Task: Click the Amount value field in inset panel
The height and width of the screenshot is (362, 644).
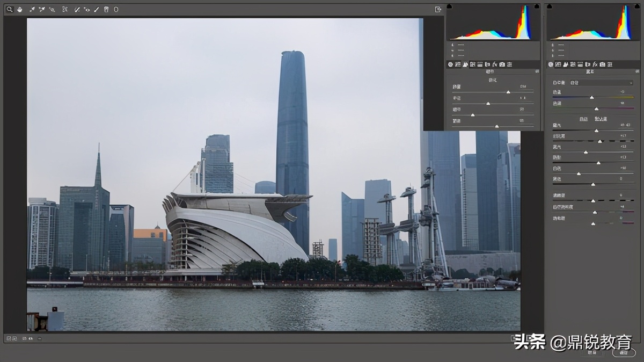Action: pos(522,86)
